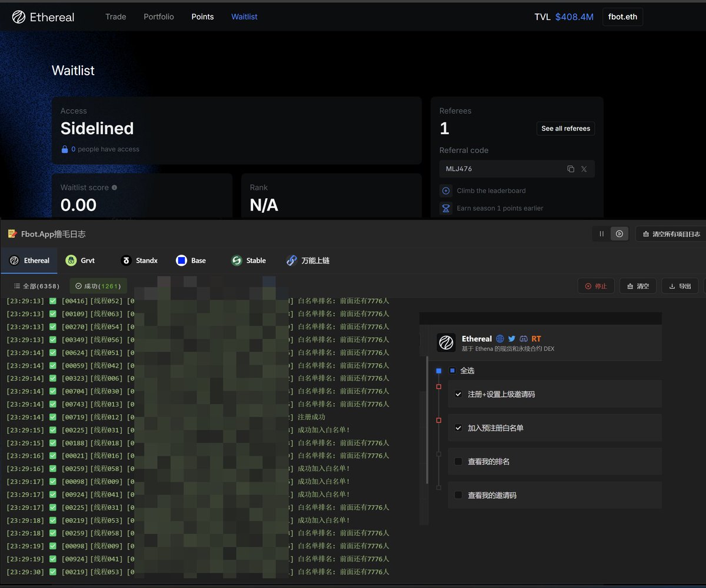
Task: Select the Waitlist nav item
Action: tap(244, 16)
